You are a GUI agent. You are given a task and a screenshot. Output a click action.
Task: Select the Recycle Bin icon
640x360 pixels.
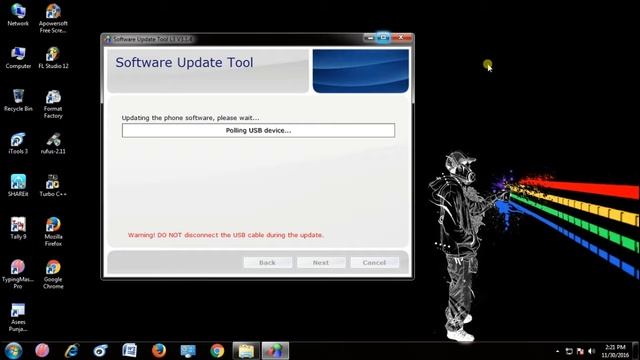tap(18, 100)
